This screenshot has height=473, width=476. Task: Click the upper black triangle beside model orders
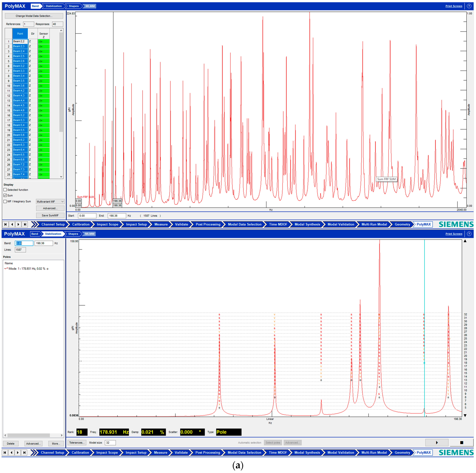click(x=465, y=241)
